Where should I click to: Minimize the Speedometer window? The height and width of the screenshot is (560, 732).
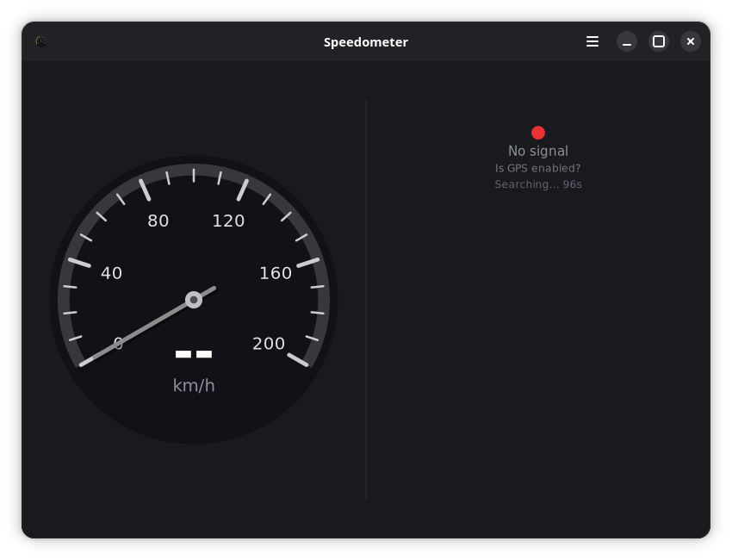626,41
